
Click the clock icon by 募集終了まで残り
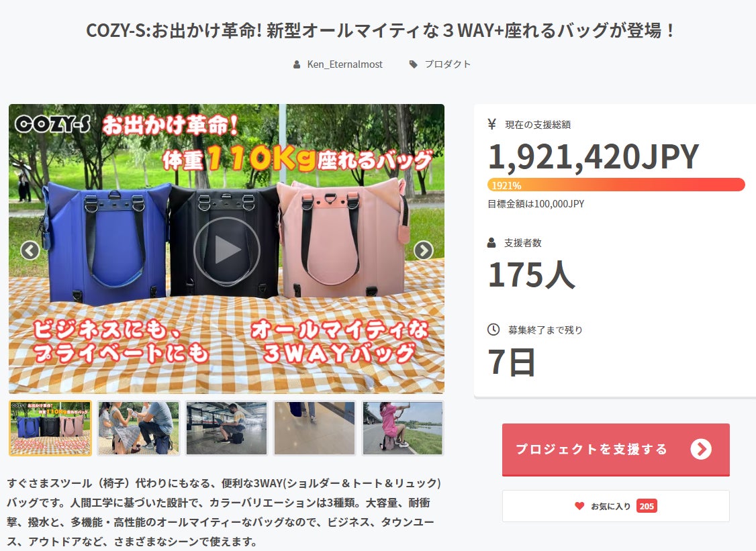click(x=493, y=330)
